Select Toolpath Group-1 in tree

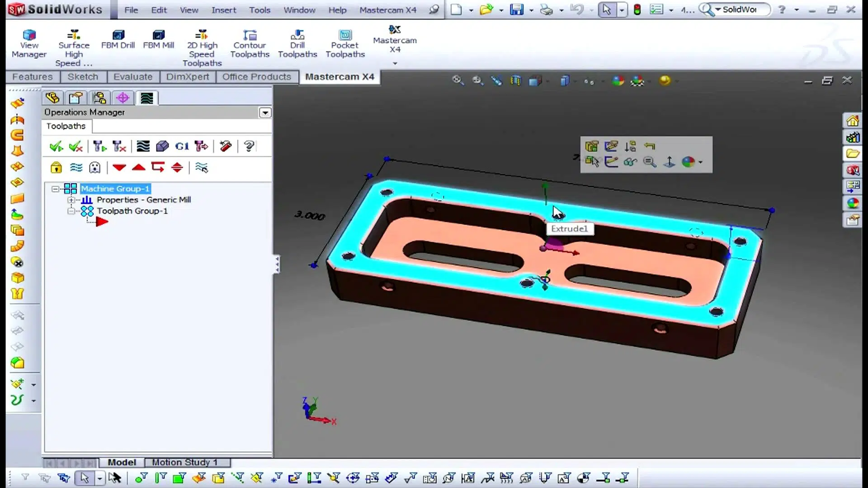pos(132,211)
